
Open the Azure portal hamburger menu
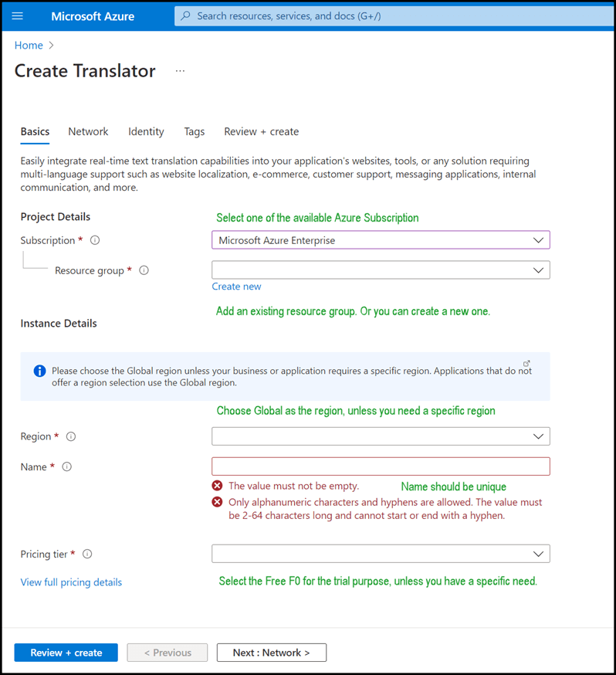tap(18, 15)
